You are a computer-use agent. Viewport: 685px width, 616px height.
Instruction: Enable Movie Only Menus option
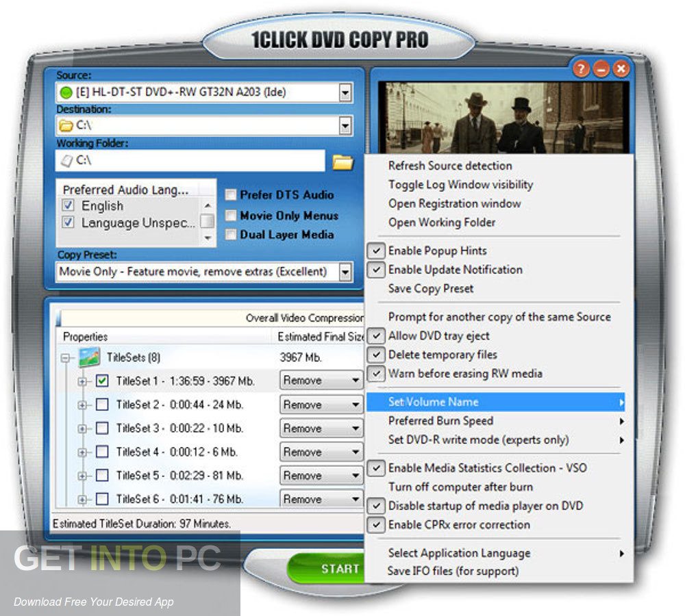[231, 215]
